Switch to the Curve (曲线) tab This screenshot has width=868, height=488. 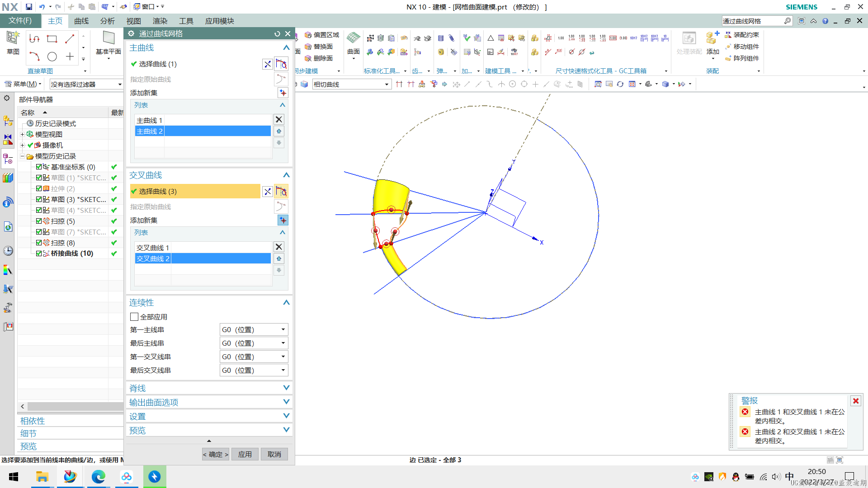coord(81,21)
